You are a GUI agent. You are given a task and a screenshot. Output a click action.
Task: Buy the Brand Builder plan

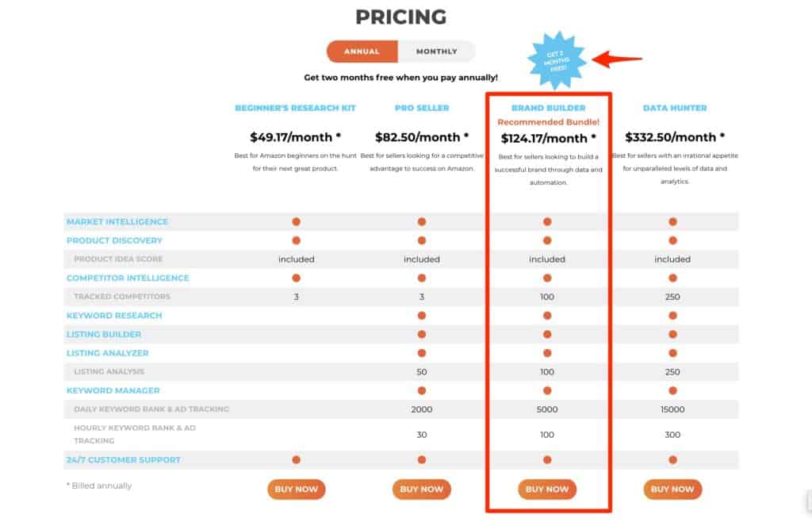[547, 489]
